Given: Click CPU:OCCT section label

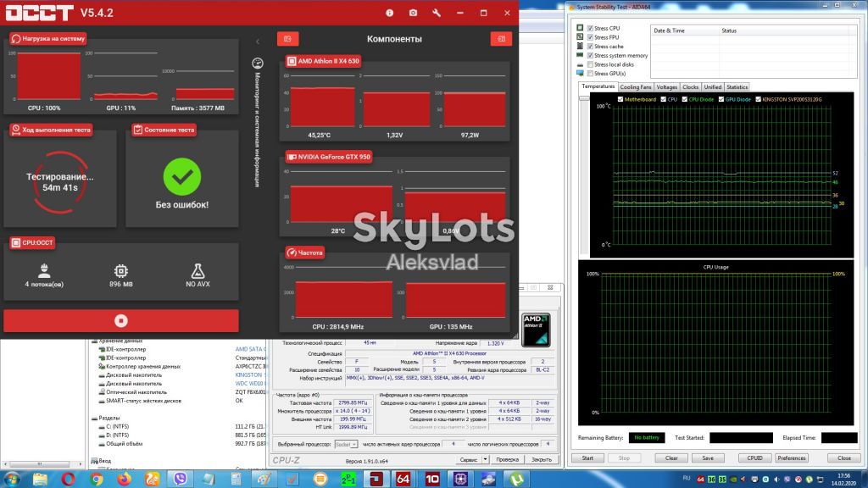Looking at the screenshot, I should point(32,243).
